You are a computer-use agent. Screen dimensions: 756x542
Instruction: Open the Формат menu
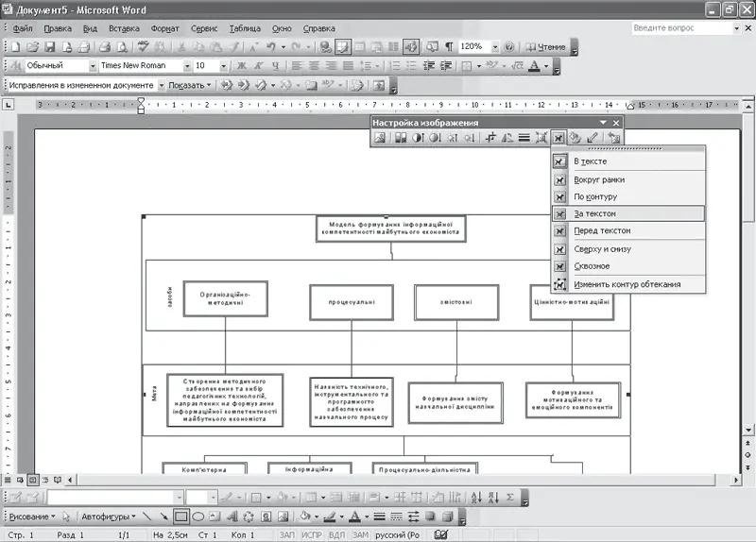(x=164, y=28)
